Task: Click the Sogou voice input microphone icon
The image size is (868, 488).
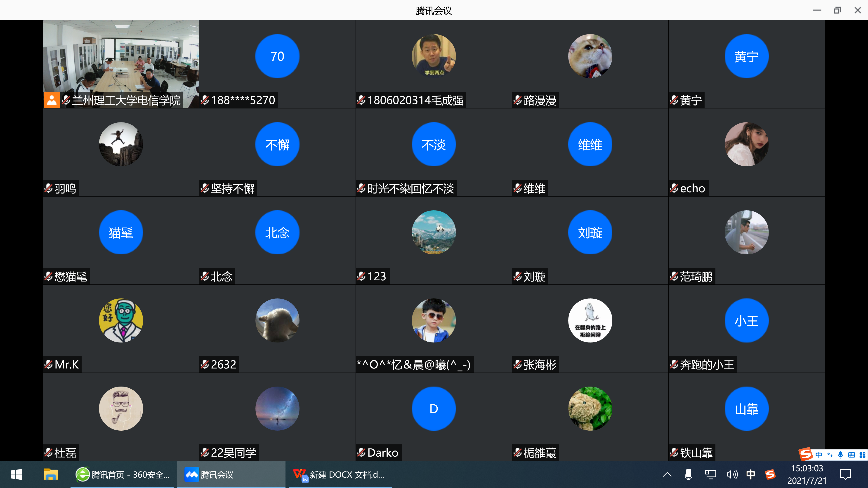Action: 841,455
